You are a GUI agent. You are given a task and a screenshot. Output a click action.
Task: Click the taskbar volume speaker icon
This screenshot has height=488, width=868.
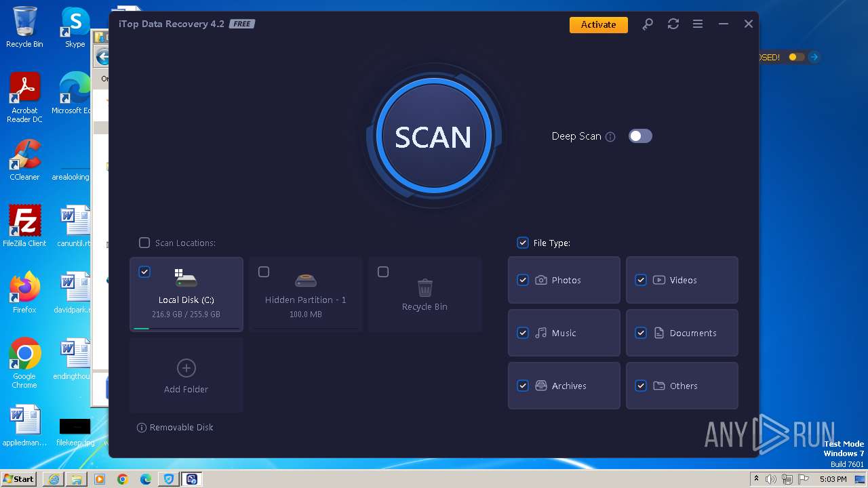[771, 479]
